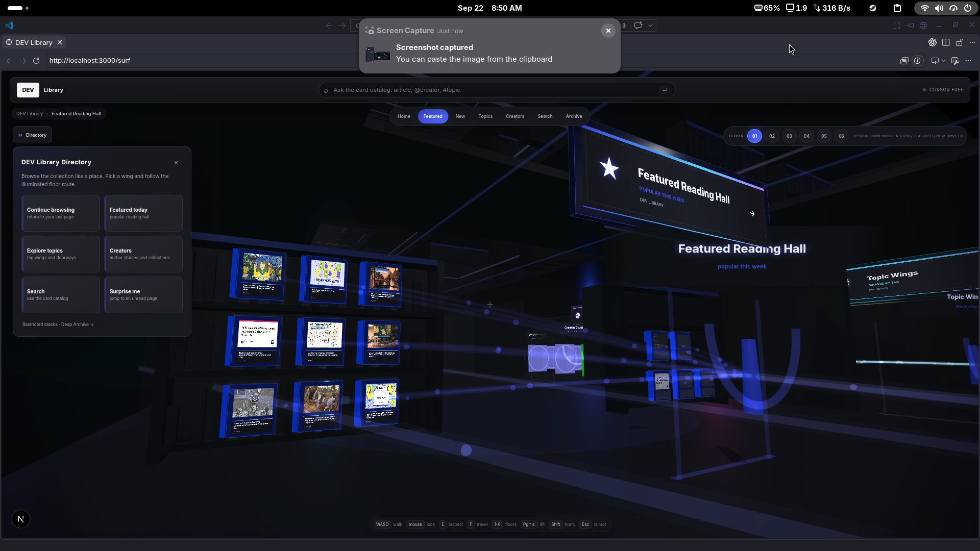Screen dimensions: 980x551
Task: Expand the select element dropdown arrow
Action: [x=943, y=61]
